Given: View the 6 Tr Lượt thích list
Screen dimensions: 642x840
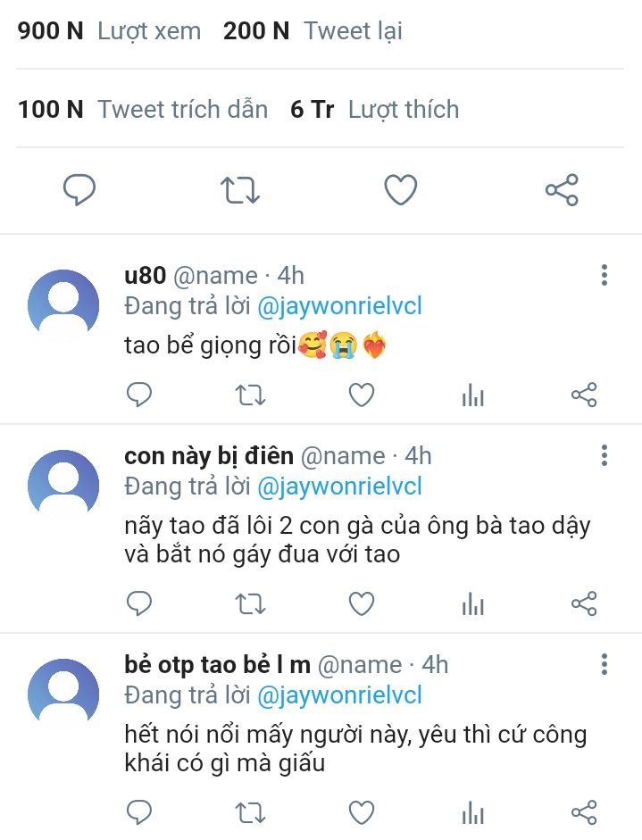Looking at the screenshot, I should click(374, 110).
